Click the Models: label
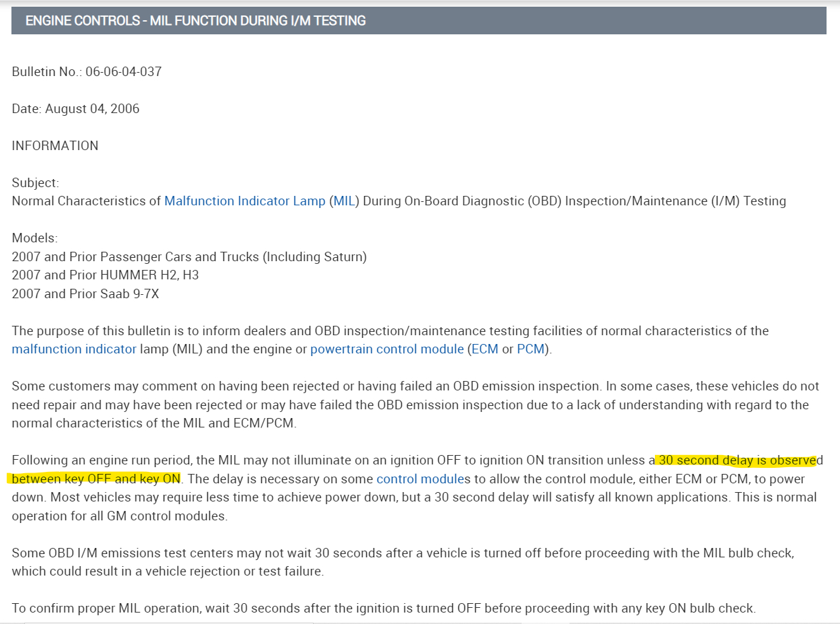 [35, 238]
